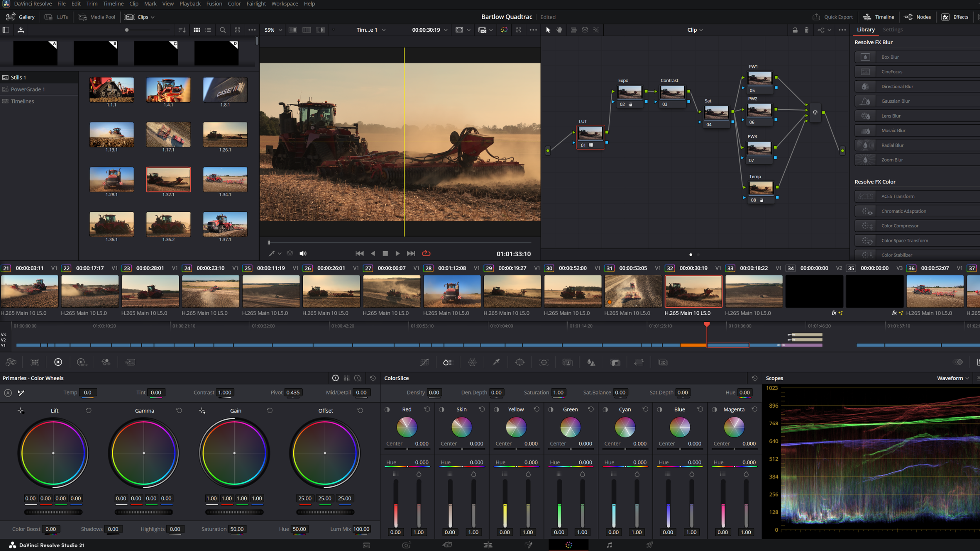Stop playback
980x551 pixels.
pos(385,254)
